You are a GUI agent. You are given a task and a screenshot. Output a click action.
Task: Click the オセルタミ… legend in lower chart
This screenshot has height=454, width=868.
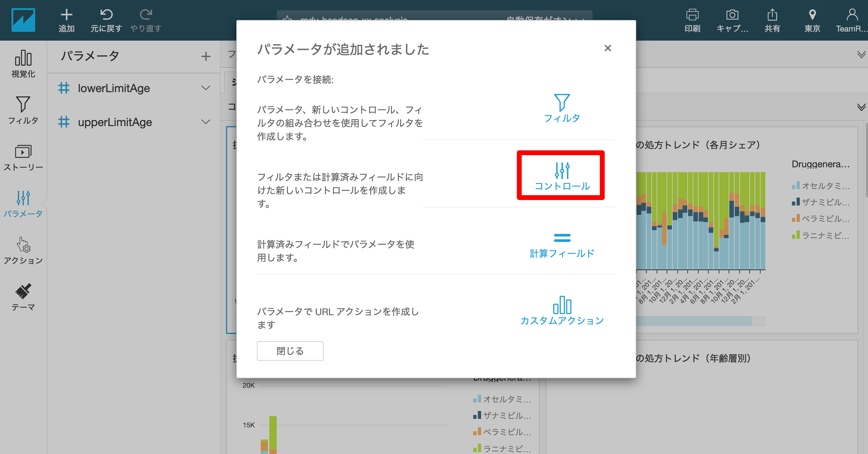point(502,399)
